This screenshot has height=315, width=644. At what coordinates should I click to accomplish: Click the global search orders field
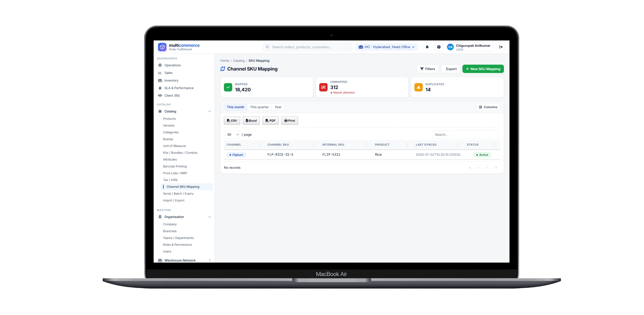[307, 47]
